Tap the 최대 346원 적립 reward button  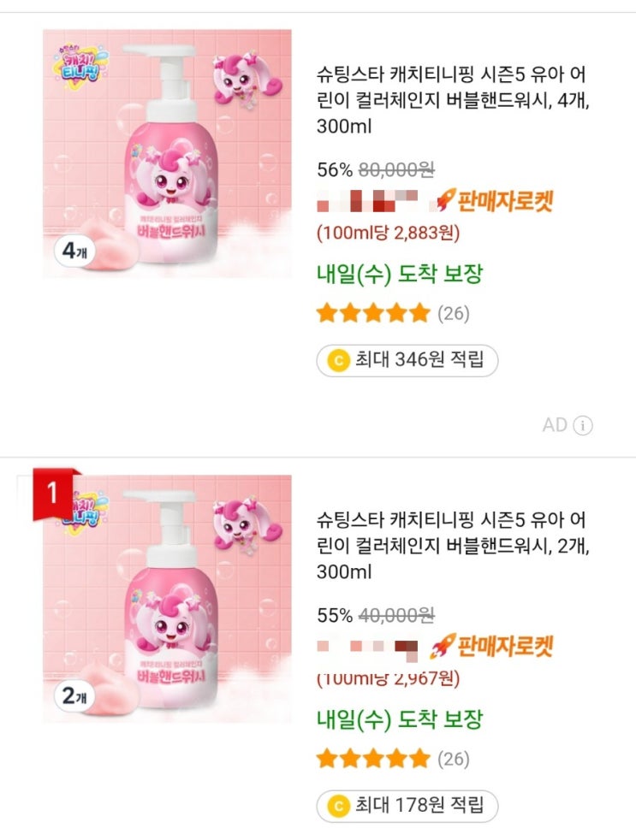407,361
